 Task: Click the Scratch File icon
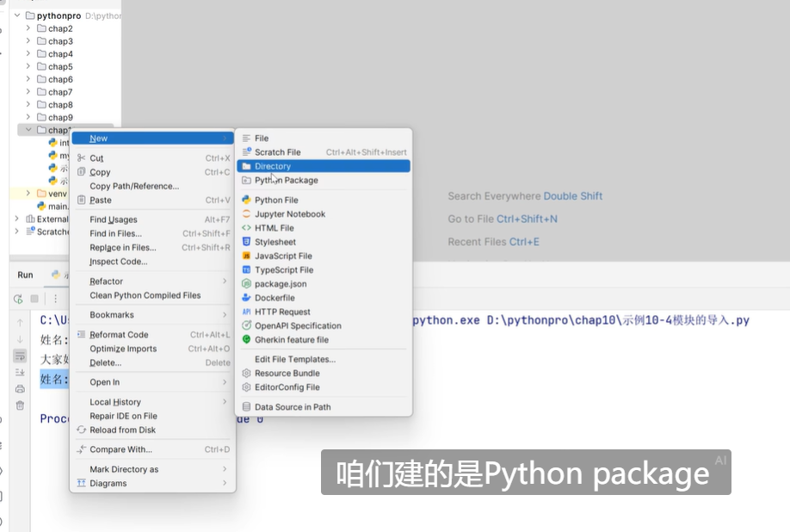pos(246,152)
